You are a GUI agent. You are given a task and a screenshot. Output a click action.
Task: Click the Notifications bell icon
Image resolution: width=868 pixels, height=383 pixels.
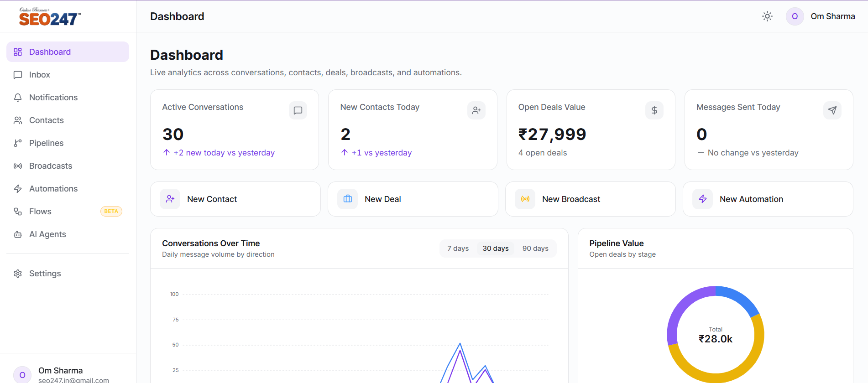(x=18, y=98)
